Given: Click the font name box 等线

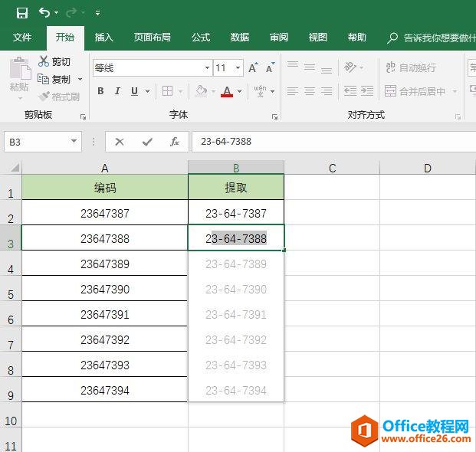Looking at the screenshot, I should pos(147,67).
